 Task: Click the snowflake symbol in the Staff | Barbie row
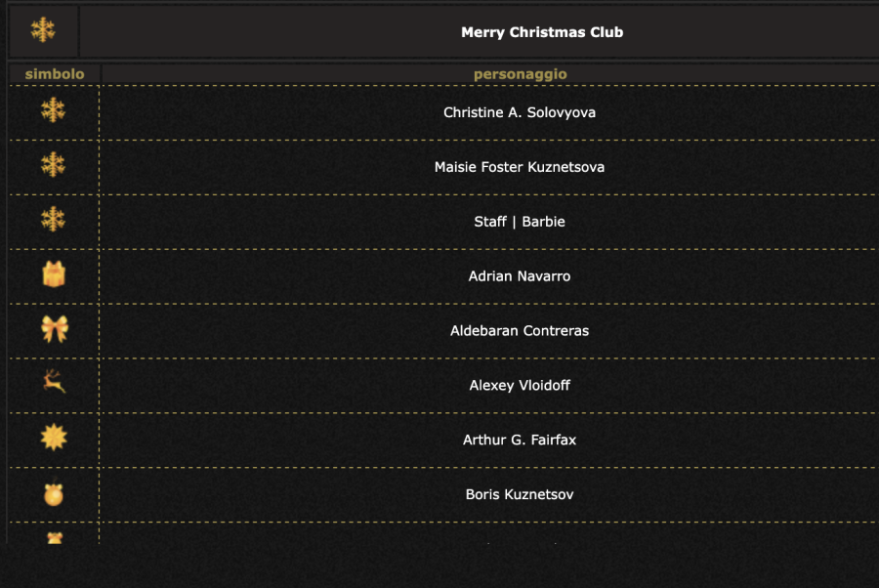coord(54,220)
